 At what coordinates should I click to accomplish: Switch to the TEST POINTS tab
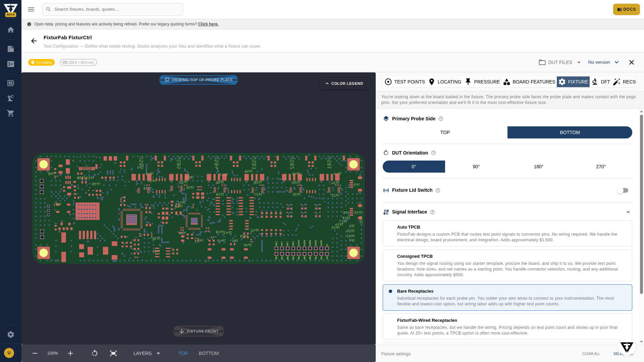[405, 82]
